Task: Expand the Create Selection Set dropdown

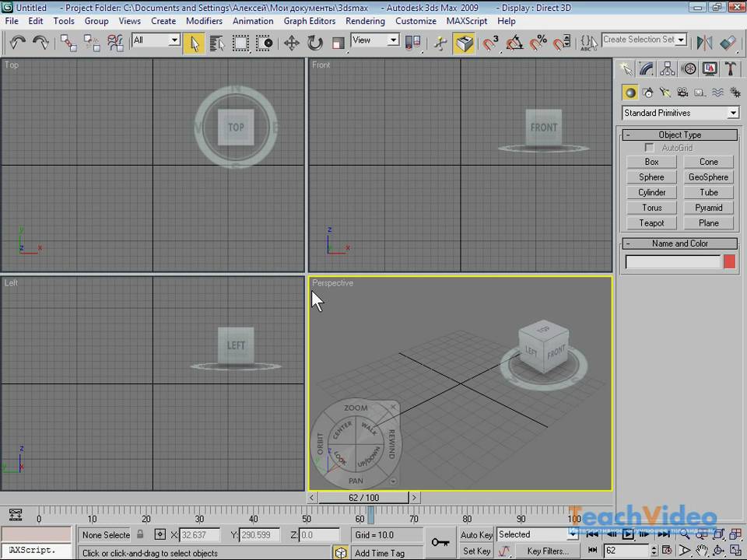Action: (682, 40)
